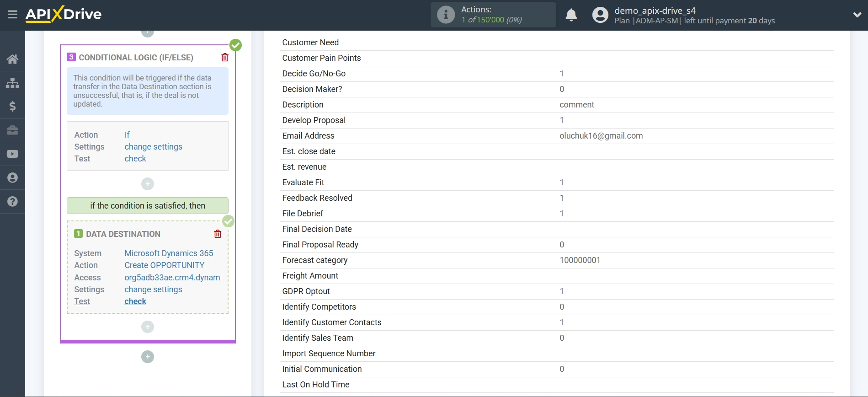Click the user avatar icon
The image size is (868, 397).
pyautogui.click(x=600, y=15)
